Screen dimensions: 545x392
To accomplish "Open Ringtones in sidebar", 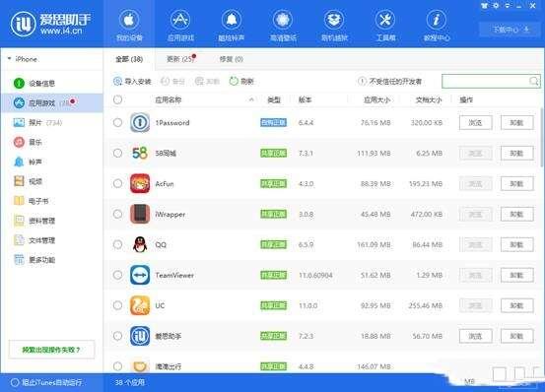I will click(x=28, y=162).
